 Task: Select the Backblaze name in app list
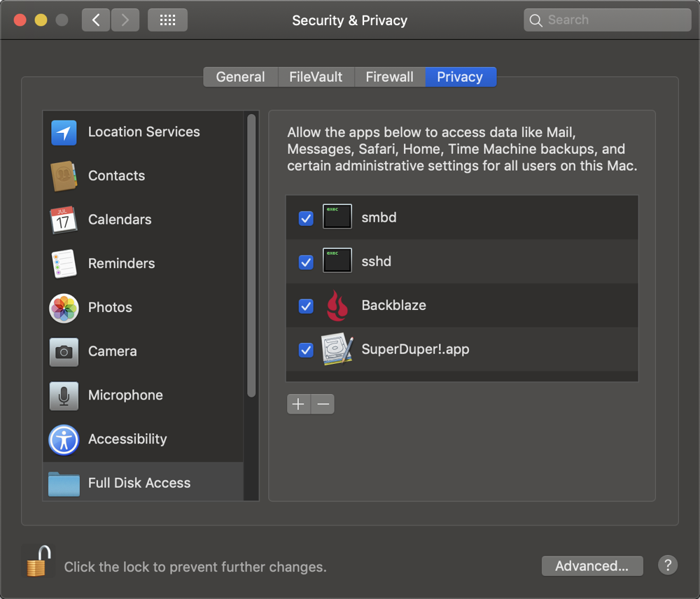(393, 305)
